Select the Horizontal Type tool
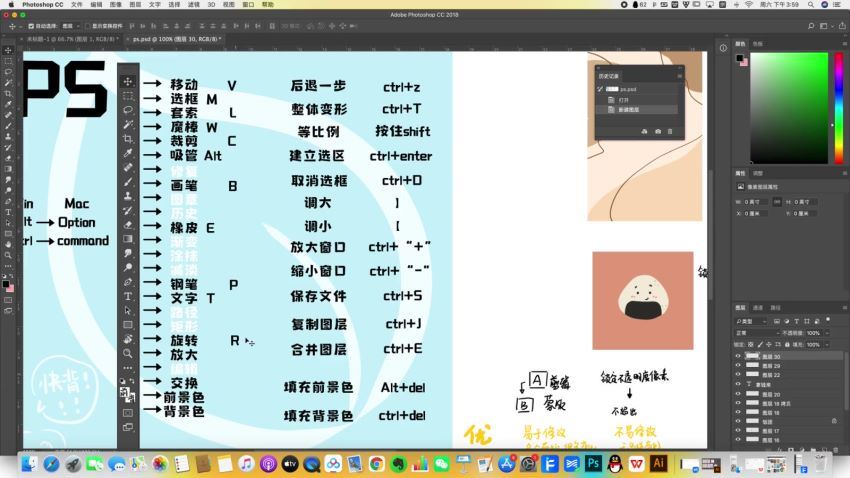 pos(8,212)
